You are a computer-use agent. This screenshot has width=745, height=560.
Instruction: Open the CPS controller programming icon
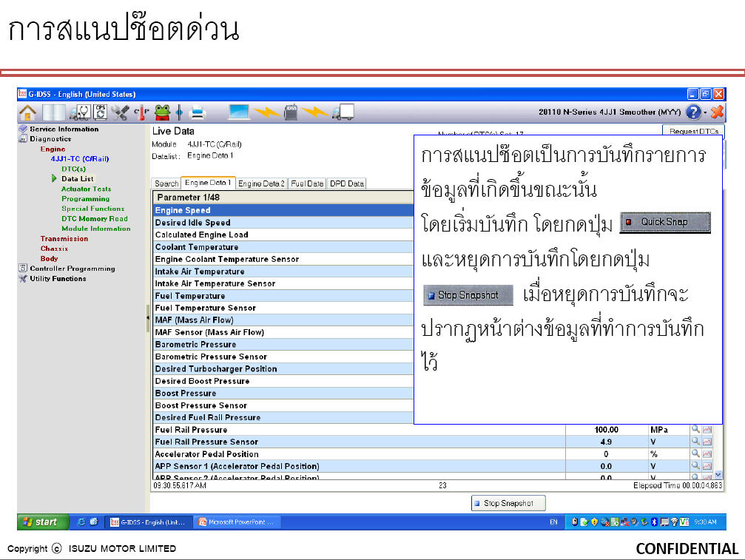tap(101, 112)
